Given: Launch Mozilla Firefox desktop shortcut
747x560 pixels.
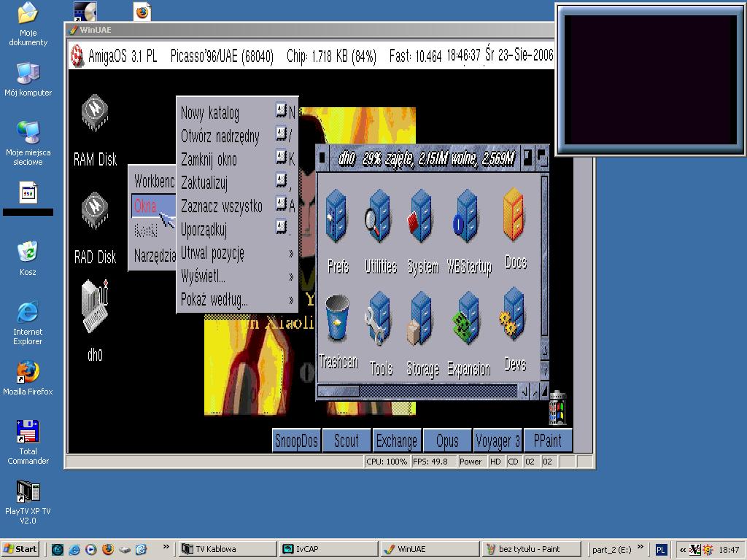Looking at the screenshot, I should point(28,378).
